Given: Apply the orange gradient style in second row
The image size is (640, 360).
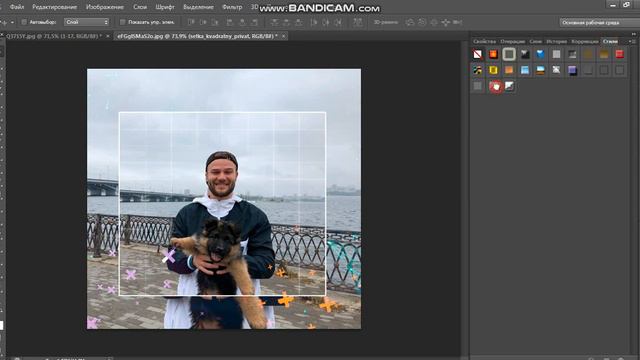Looking at the screenshot, I should 509,70.
